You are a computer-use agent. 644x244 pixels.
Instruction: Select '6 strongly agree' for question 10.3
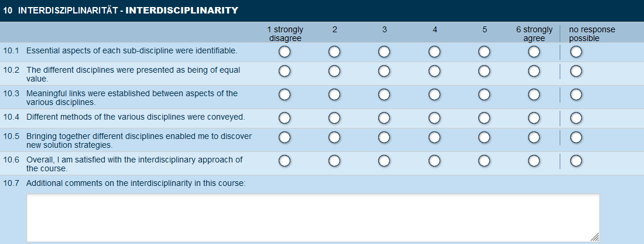pyautogui.click(x=534, y=95)
